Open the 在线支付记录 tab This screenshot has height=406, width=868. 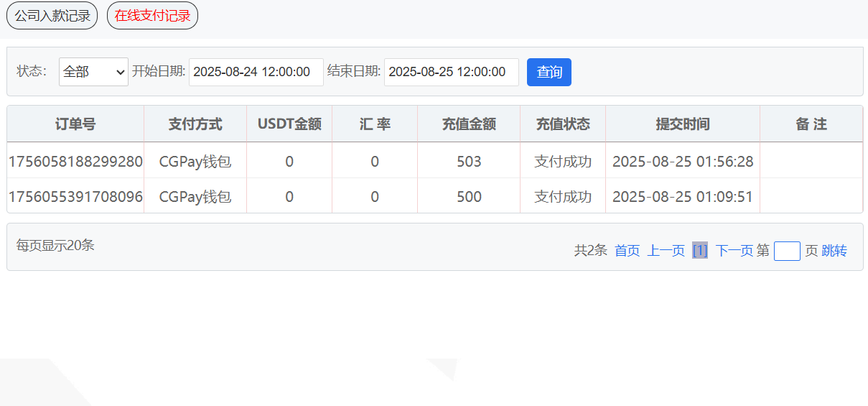(x=152, y=16)
